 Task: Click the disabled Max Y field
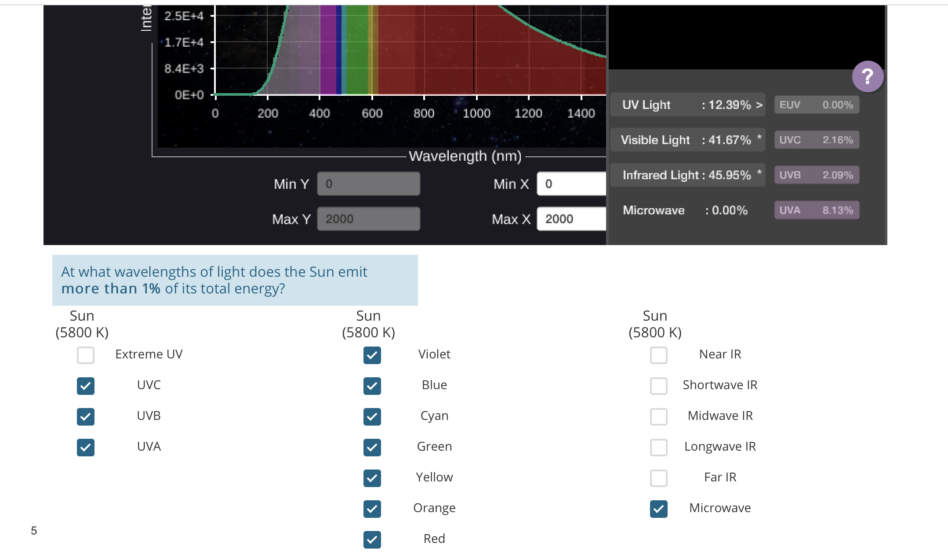pyautogui.click(x=368, y=219)
